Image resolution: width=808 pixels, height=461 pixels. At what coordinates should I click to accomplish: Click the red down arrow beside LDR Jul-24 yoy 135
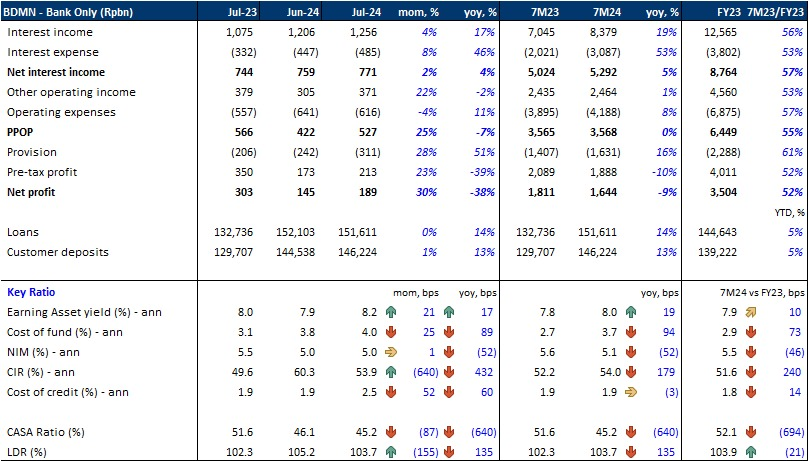point(449,452)
